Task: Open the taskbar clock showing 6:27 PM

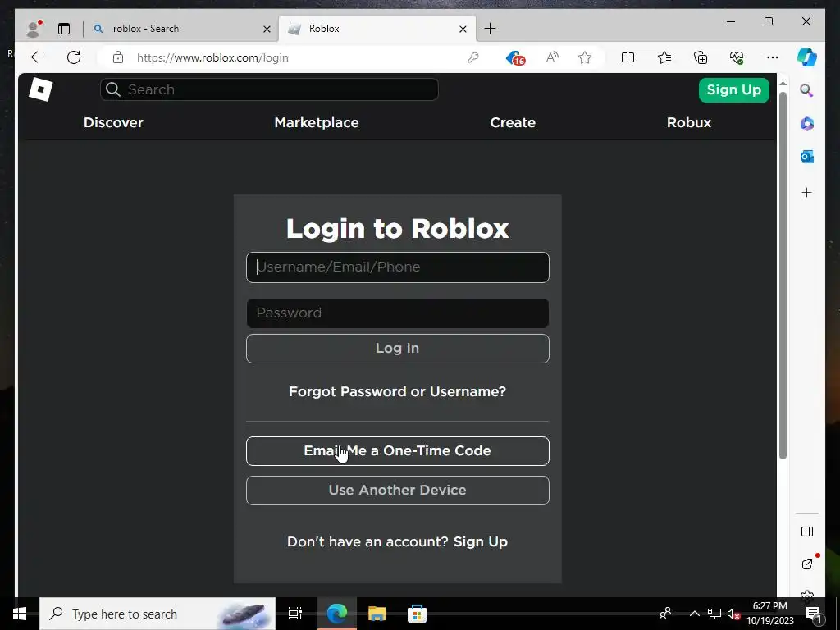Action: pyautogui.click(x=770, y=614)
